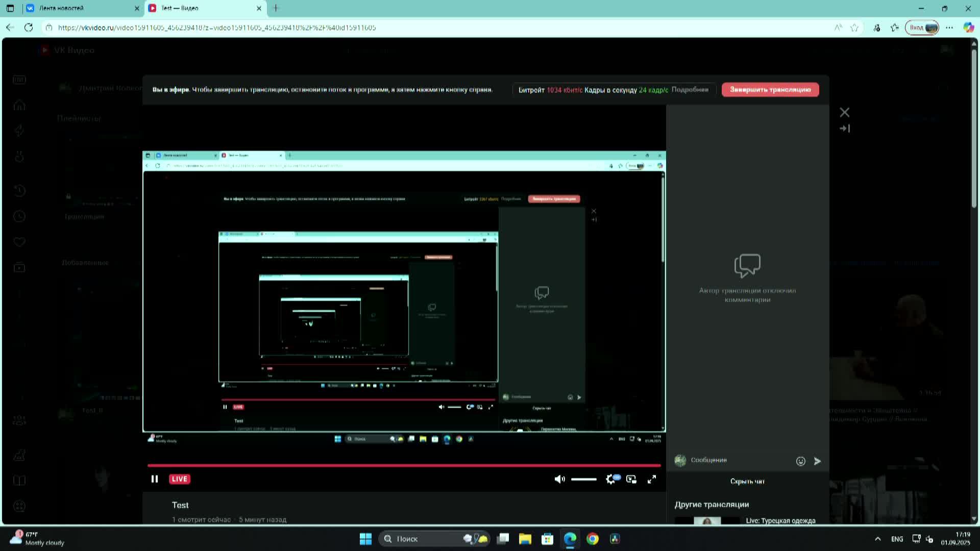Open Copilot in the Edge toolbar
The image size is (980, 551).
[968, 28]
